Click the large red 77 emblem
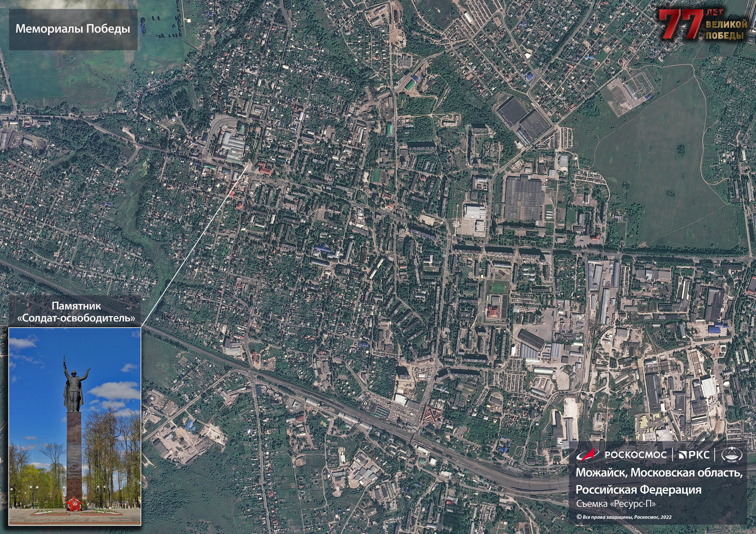Image resolution: width=756 pixels, height=534 pixels. 682,24
